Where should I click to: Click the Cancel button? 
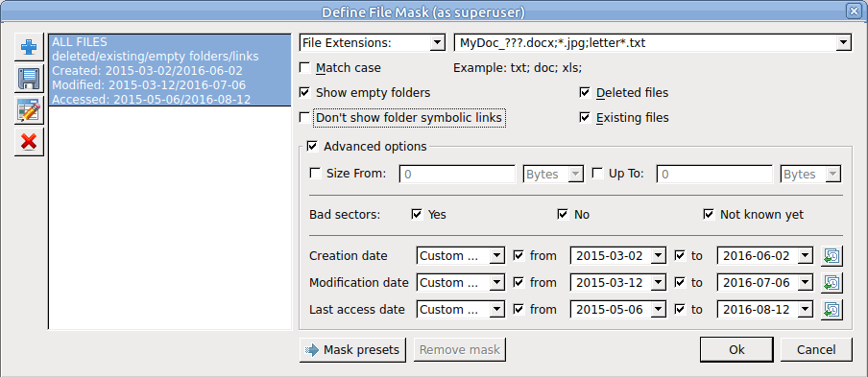[816, 350]
